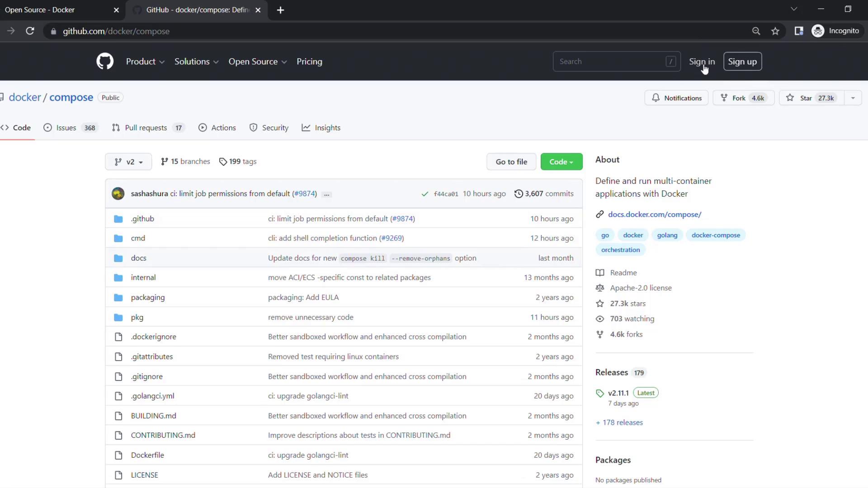Image resolution: width=868 pixels, height=488 pixels.
Task: Click the Incognito profile icon
Action: coord(818,31)
